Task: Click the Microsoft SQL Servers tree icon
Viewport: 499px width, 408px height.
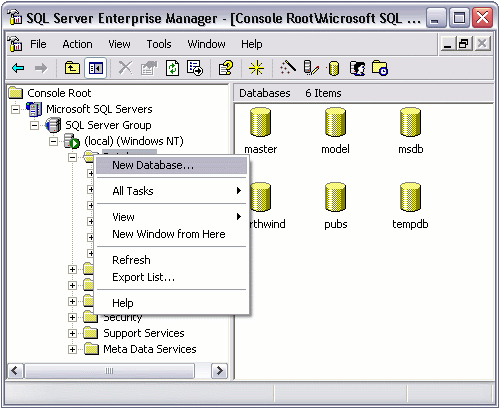Action: tap(34, 109)
